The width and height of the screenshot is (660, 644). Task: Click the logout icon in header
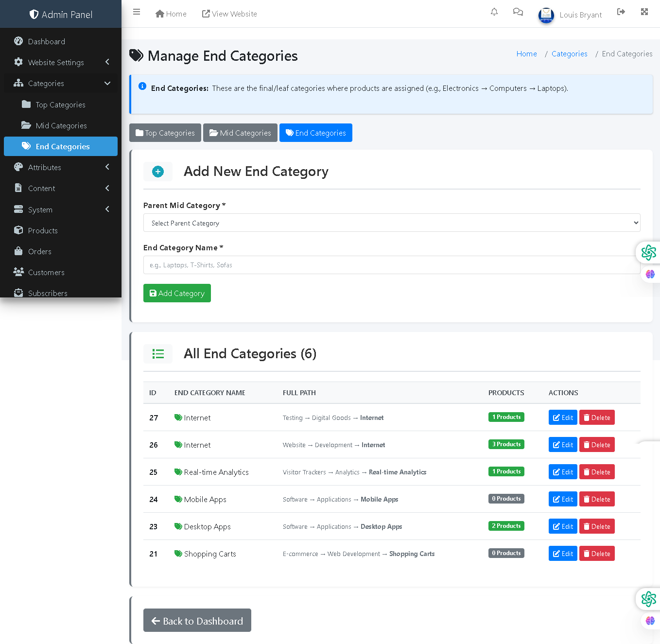tap(621, 12)
